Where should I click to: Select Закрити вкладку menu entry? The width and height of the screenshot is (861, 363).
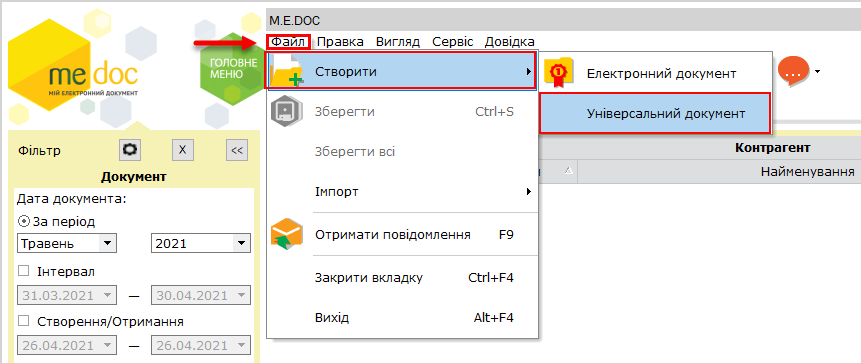point(401,277)
